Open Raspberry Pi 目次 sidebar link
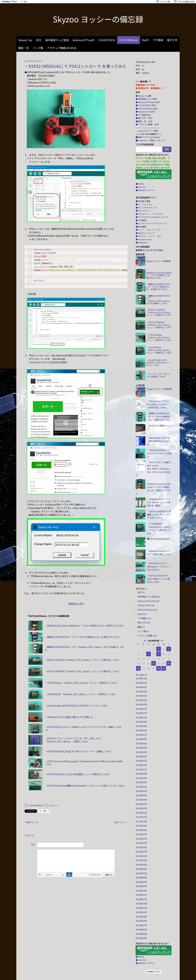 coord(145,112)
